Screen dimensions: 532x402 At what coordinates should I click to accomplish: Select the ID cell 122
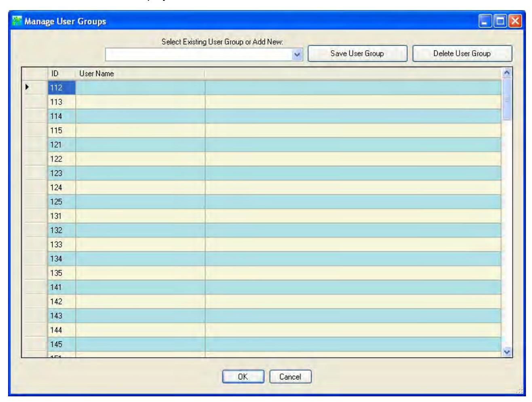(x=61, y=159)
